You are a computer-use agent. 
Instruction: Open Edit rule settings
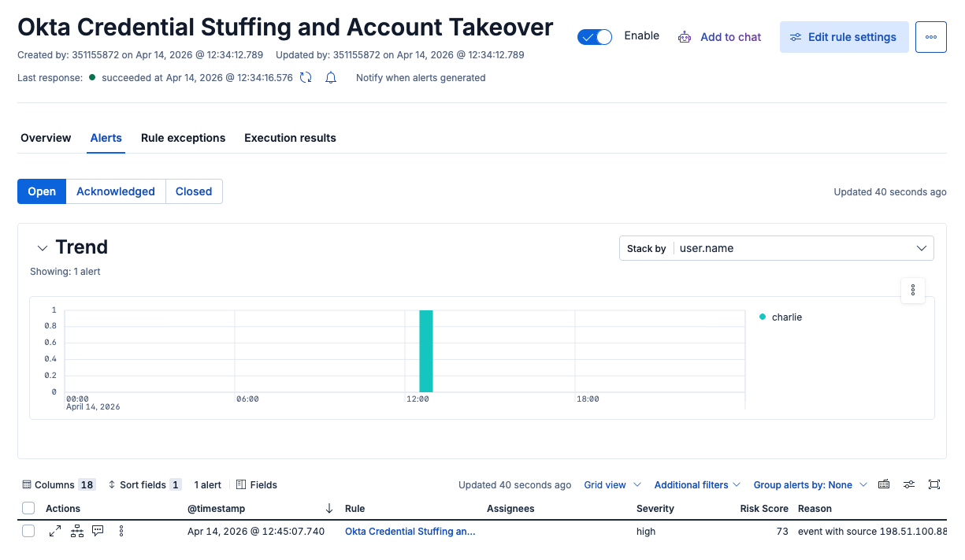[x=844, y=37]
